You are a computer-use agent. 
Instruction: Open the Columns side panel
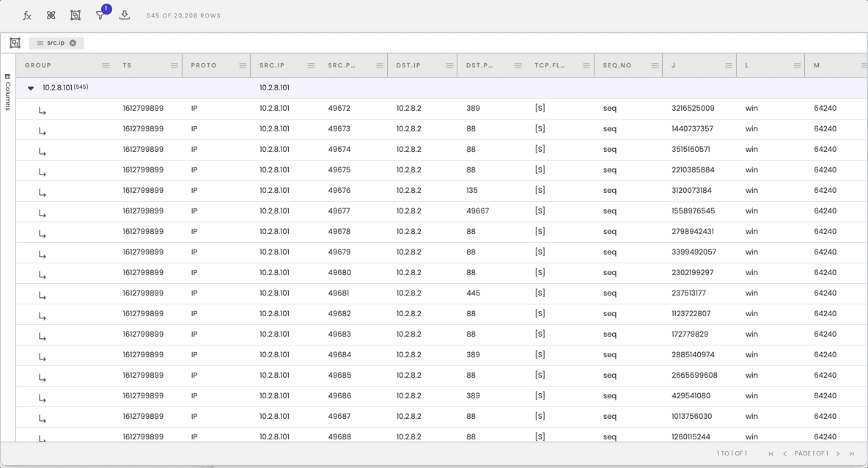click(8, 92)
